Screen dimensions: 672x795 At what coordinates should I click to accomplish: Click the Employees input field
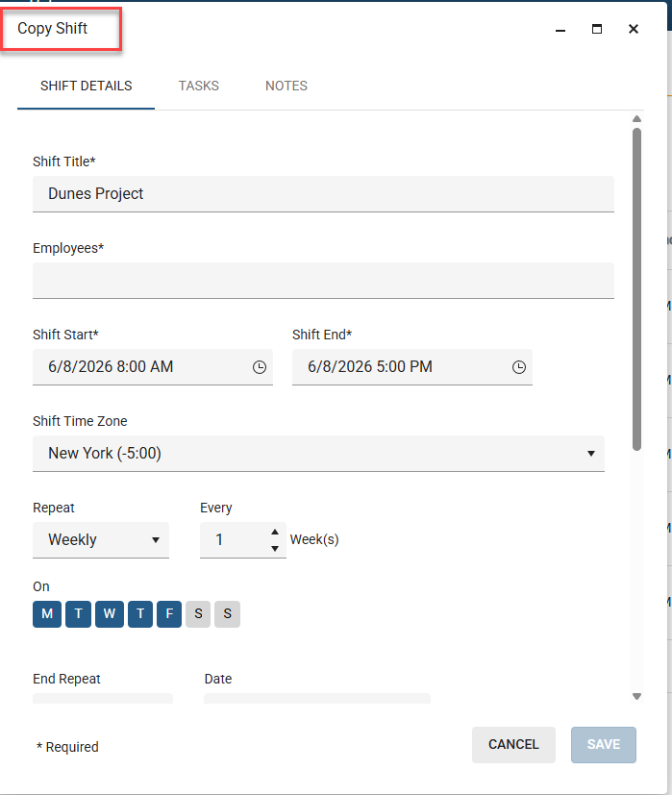click(324, 281)
